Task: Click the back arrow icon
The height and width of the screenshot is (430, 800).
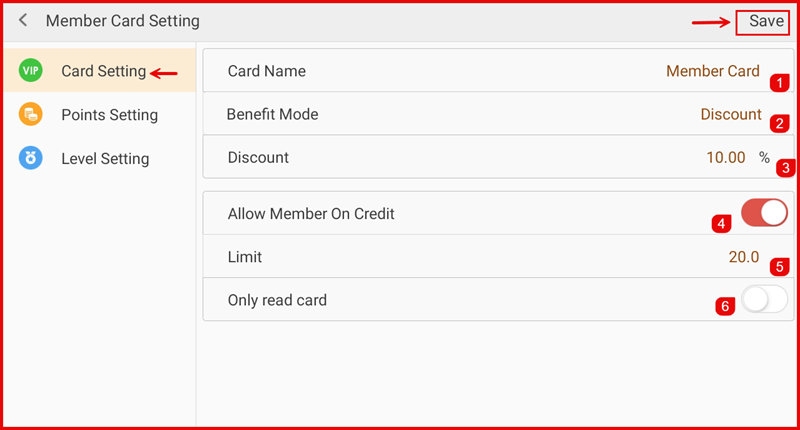Action: (22, 20)
